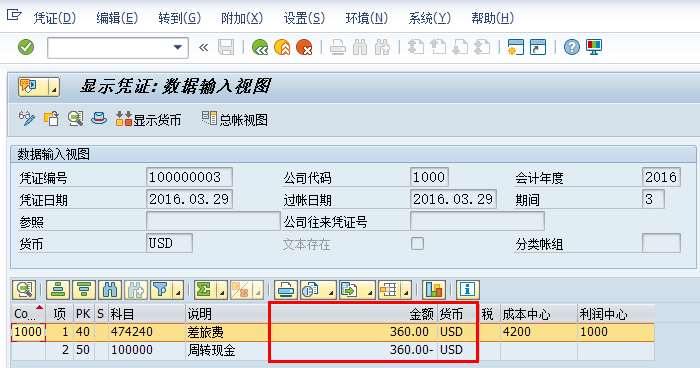700x368 pixels.
Task: Toggle the 文本存在 checkbox
Action: [417, 244]
